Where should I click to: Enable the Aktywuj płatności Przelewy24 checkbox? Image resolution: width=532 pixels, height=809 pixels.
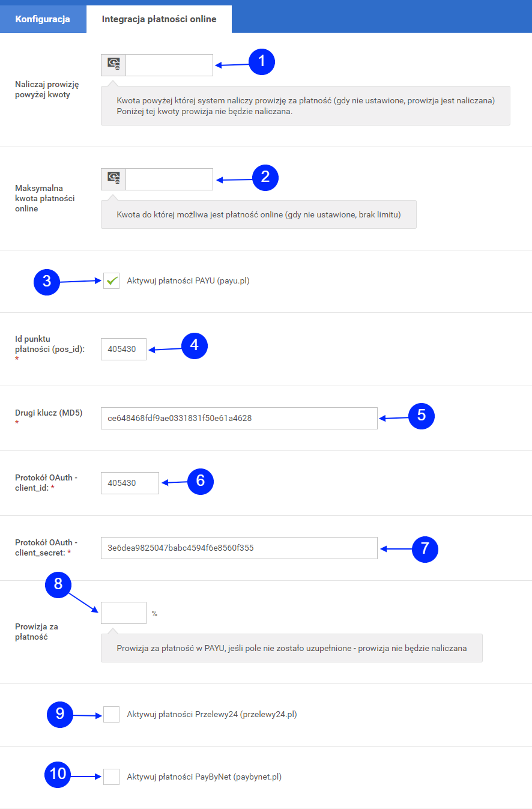[x=111, y=715]
